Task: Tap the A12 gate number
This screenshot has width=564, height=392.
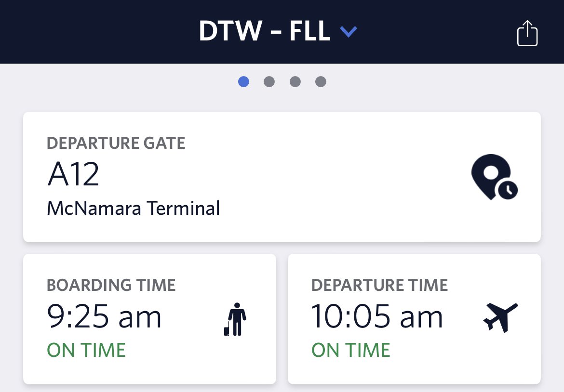Action: tap(73, 174)
